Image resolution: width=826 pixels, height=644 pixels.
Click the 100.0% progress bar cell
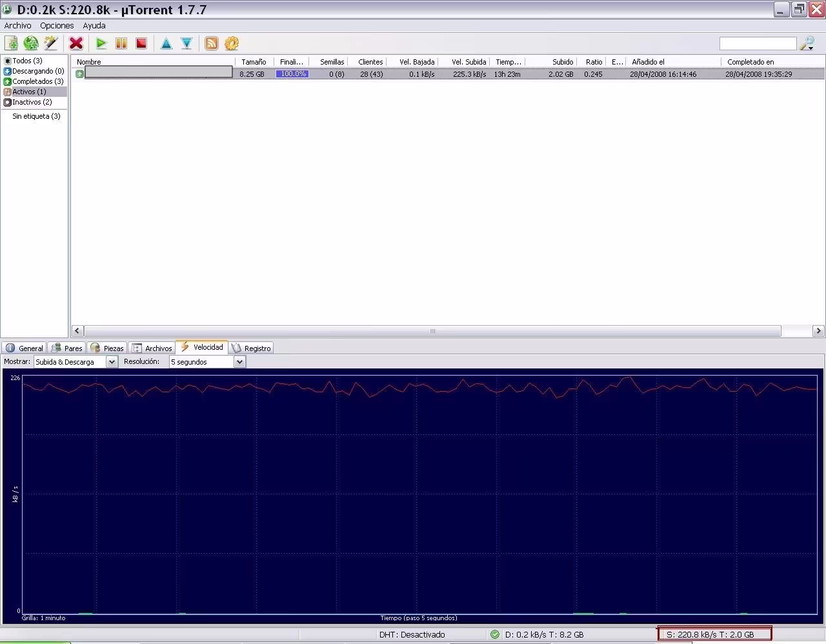[292, 74]
